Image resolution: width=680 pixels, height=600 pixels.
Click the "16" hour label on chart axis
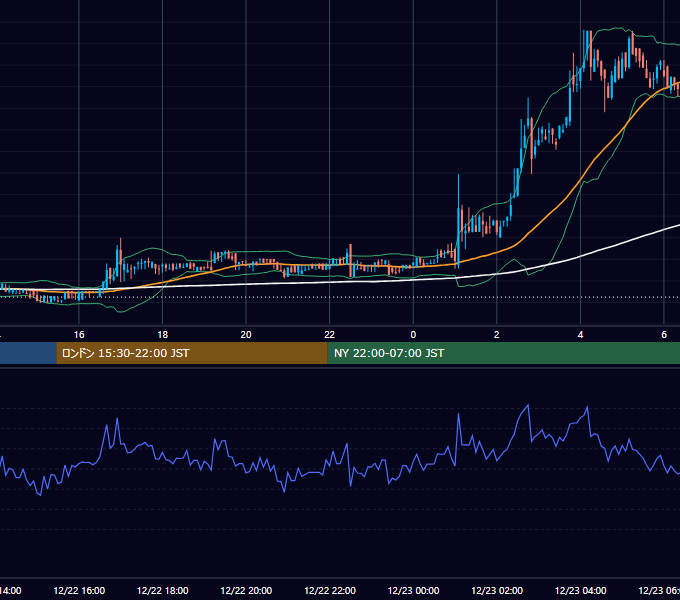(79, 335)
